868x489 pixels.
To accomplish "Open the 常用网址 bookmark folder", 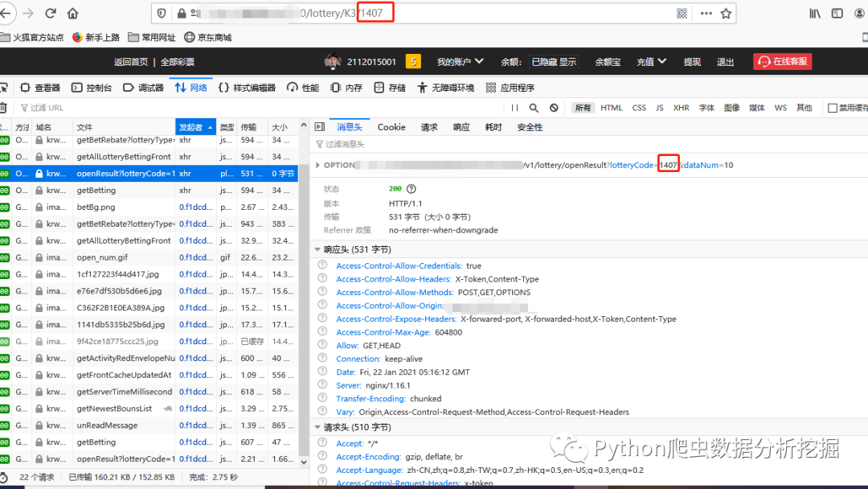I will (152, 37).
